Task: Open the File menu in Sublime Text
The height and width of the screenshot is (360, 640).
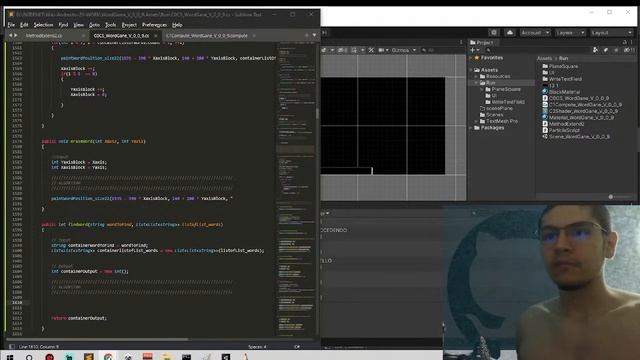Action: pos(11,25)
